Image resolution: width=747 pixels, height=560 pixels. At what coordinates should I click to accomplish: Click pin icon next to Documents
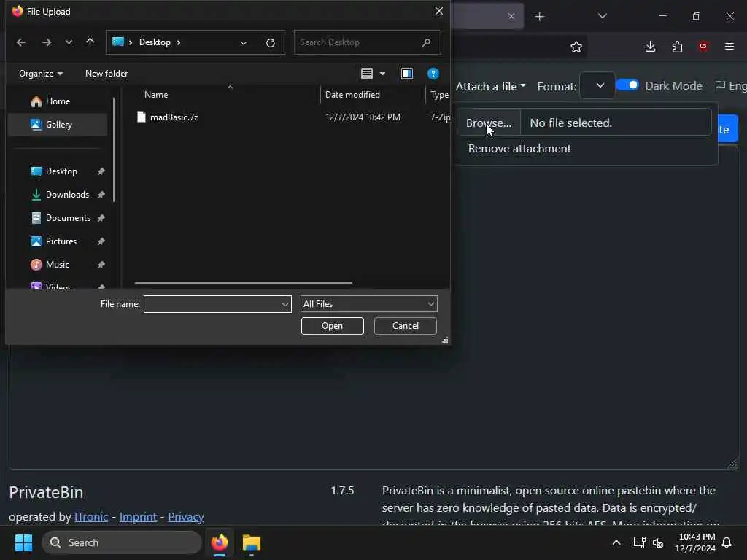[x=101, y=218]
